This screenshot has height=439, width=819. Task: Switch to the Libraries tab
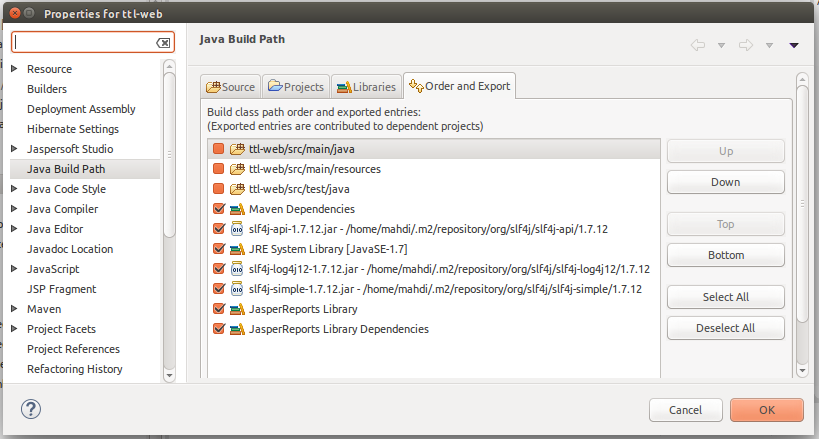[x=366, y=87]
